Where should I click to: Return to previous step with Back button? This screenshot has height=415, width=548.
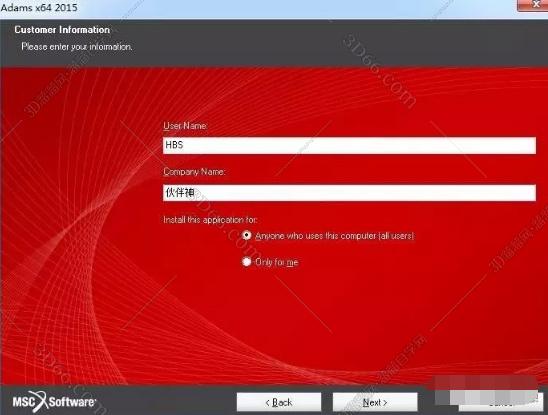[279, 402]
